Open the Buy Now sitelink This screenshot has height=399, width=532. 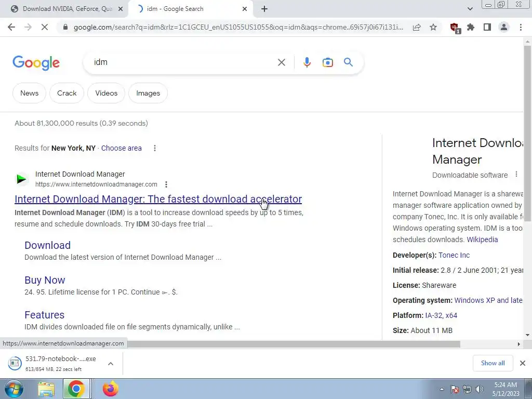click(45, 280)
